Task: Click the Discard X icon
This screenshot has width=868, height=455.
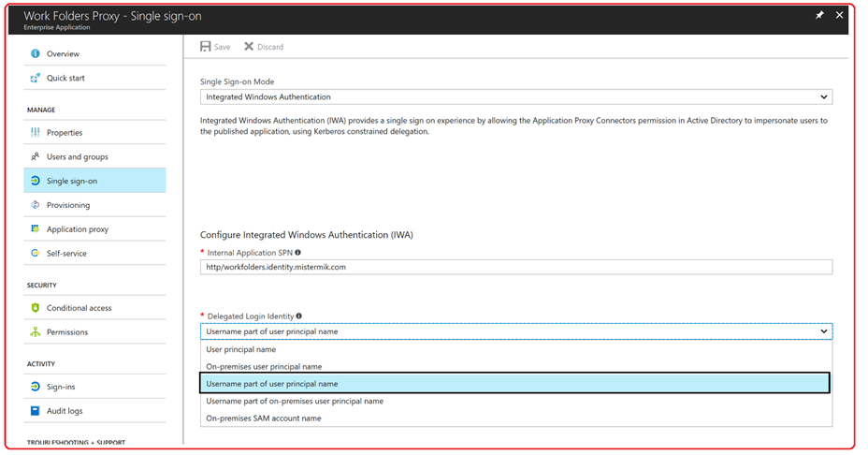Action: 249,47
